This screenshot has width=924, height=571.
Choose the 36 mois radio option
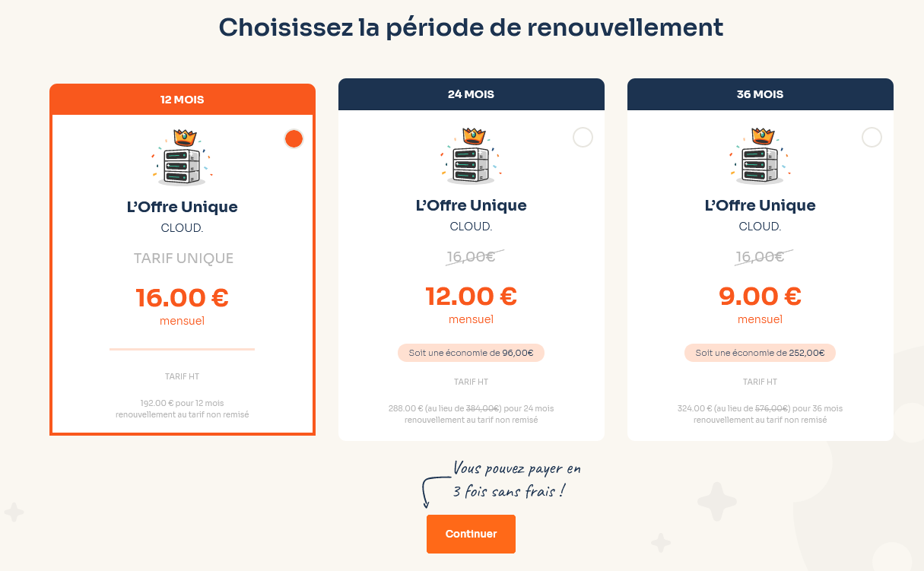pos(872,137)
